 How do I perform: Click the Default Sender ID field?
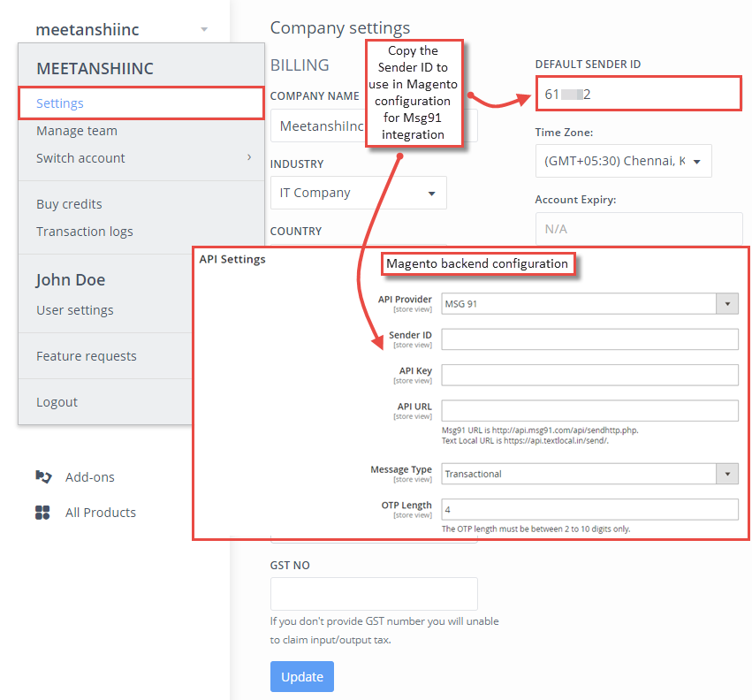click(638, 94)
